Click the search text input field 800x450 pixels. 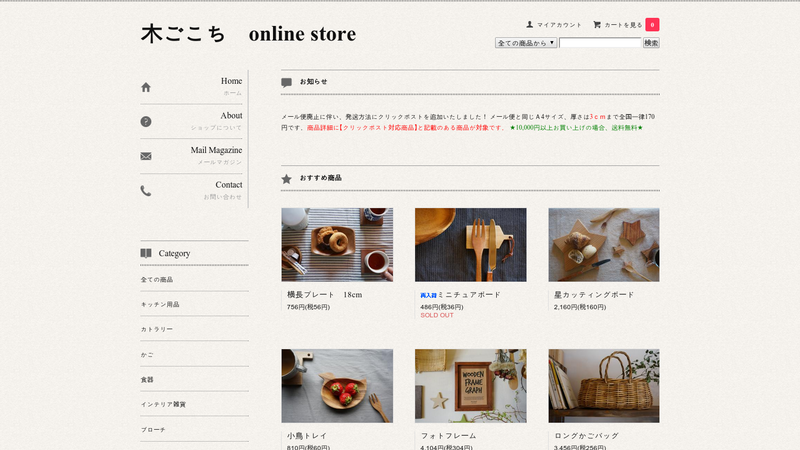[x=600, y=43]
